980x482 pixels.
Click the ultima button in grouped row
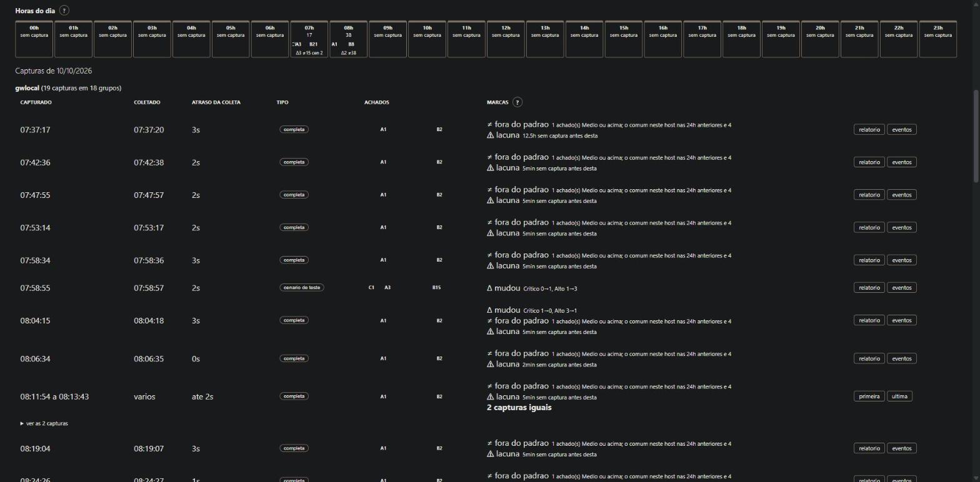pyautogui.click(x=899, y=396)
